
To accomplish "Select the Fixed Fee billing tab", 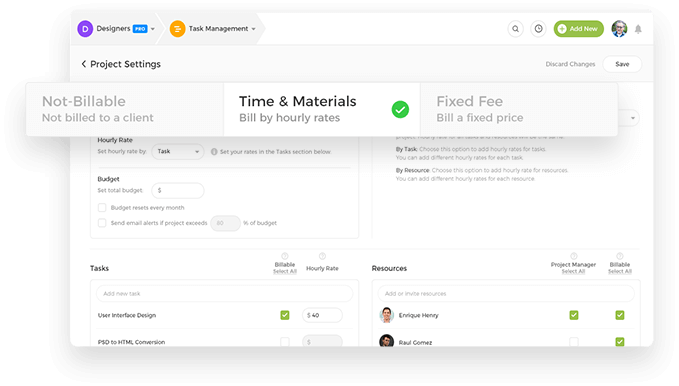I will tap(519, 109).
